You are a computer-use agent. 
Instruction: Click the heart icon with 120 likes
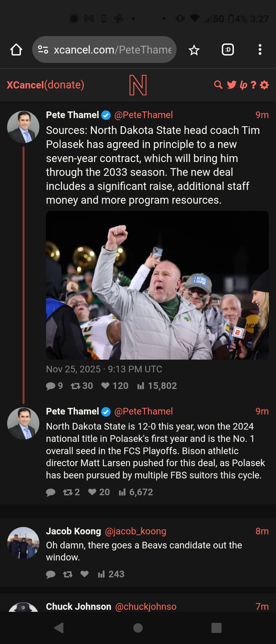[x=105, y=385]
